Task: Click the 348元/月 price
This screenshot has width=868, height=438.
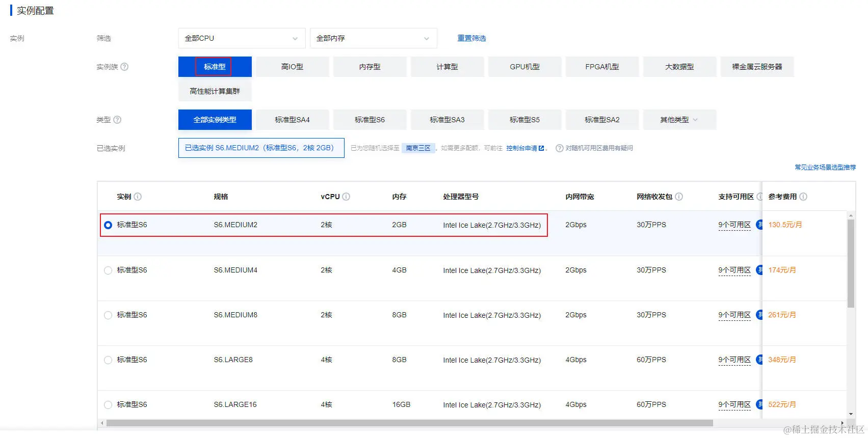Action: click(x=782, y=360)
